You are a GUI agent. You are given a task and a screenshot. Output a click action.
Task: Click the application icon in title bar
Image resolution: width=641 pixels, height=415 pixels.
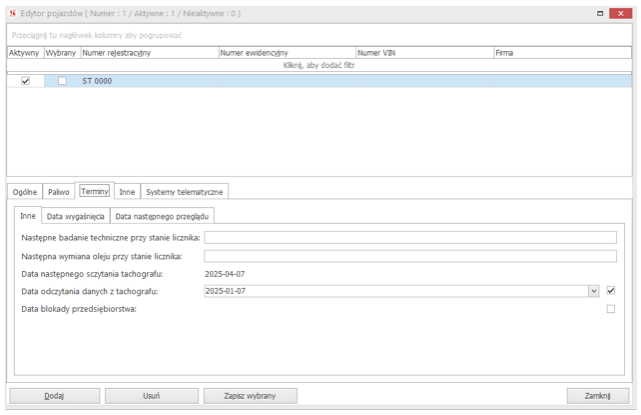tap(13, 14)
